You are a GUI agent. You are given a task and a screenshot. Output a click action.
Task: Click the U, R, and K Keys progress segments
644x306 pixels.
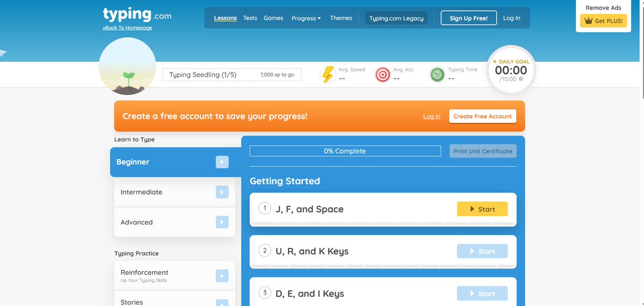(383, 267)
